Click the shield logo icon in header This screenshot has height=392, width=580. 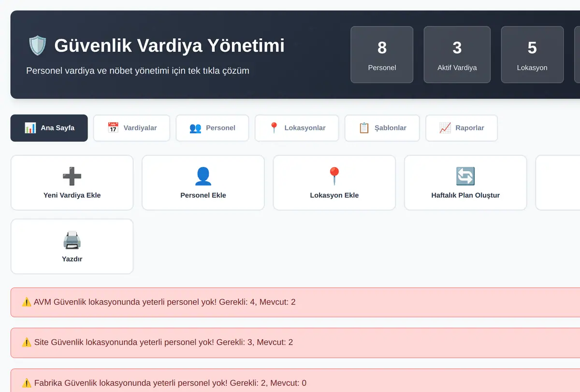coord(38,46)
